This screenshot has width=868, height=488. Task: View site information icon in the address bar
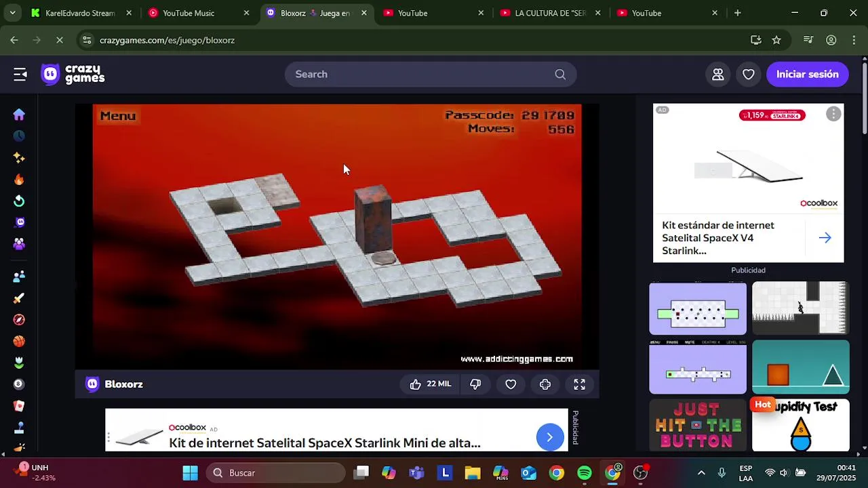pos(87,40)
